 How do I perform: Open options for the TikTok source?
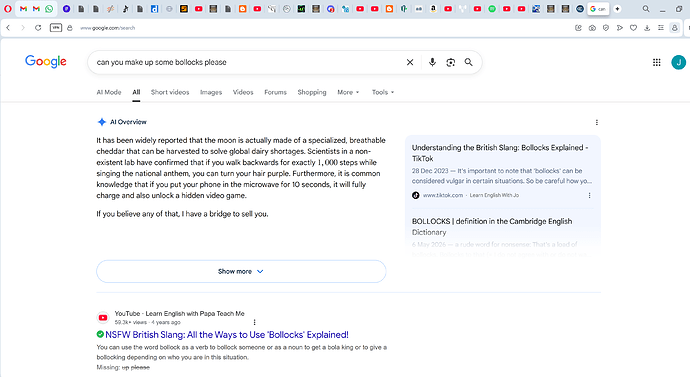pos(589,195)
